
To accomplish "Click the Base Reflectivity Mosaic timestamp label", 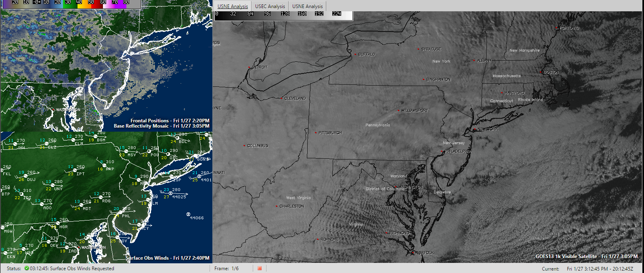I will pos(162,126).
